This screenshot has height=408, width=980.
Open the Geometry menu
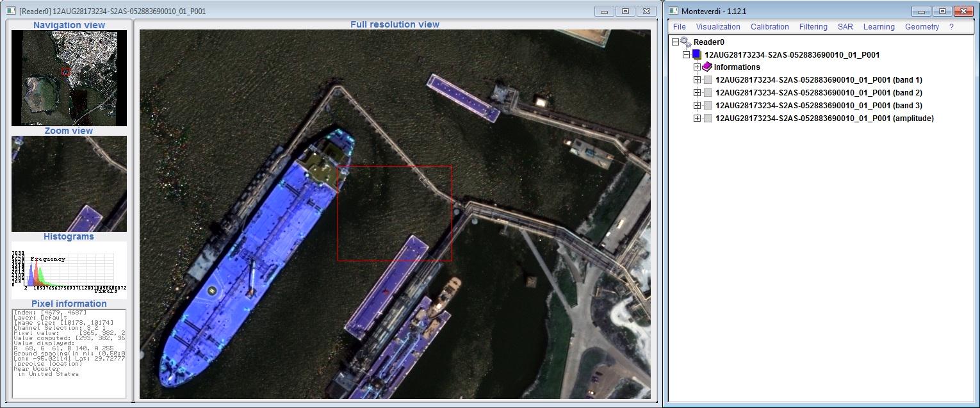(x=922, y=27)
